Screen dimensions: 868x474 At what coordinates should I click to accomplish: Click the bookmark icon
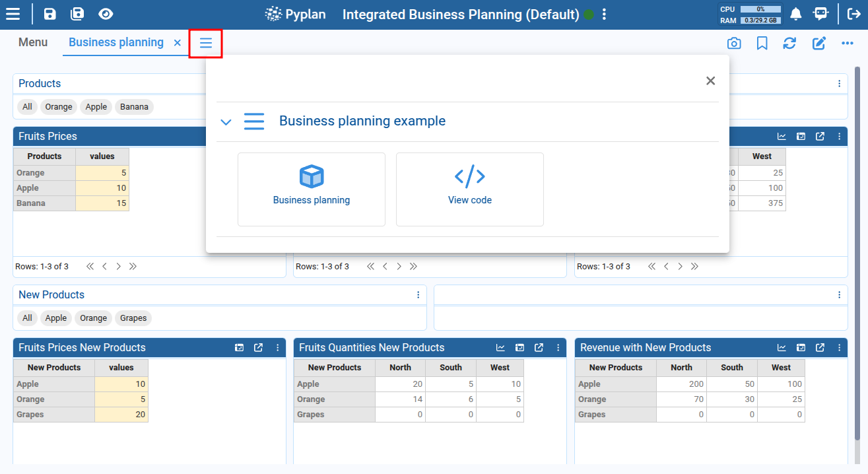762,44
